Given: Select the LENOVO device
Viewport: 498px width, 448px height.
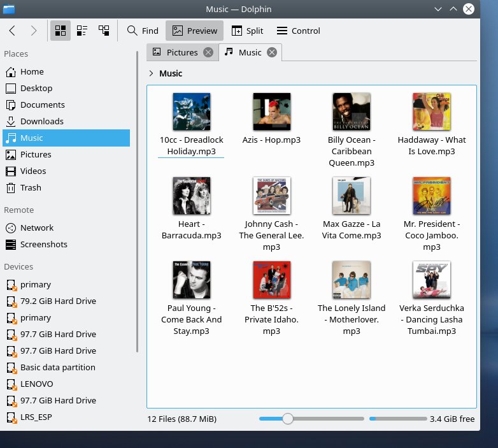Looking at the screenshot, I should [x=36, y=384].
